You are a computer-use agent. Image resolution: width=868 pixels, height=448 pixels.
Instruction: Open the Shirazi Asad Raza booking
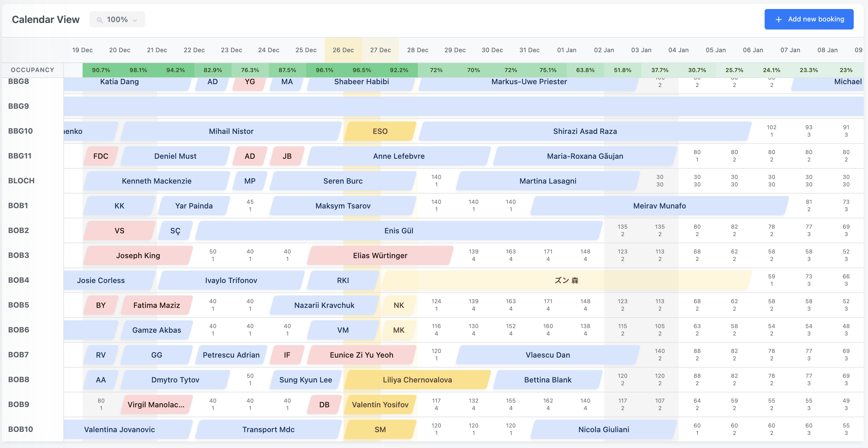point(585,131)
